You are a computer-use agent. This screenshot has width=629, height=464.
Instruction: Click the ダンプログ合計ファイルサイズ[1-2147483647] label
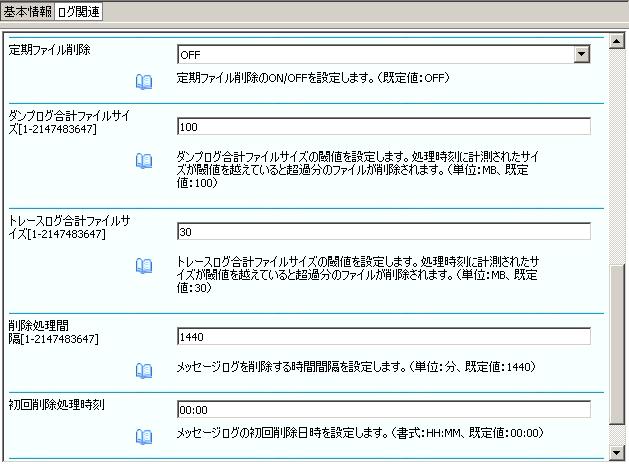(x=69, y=122)
